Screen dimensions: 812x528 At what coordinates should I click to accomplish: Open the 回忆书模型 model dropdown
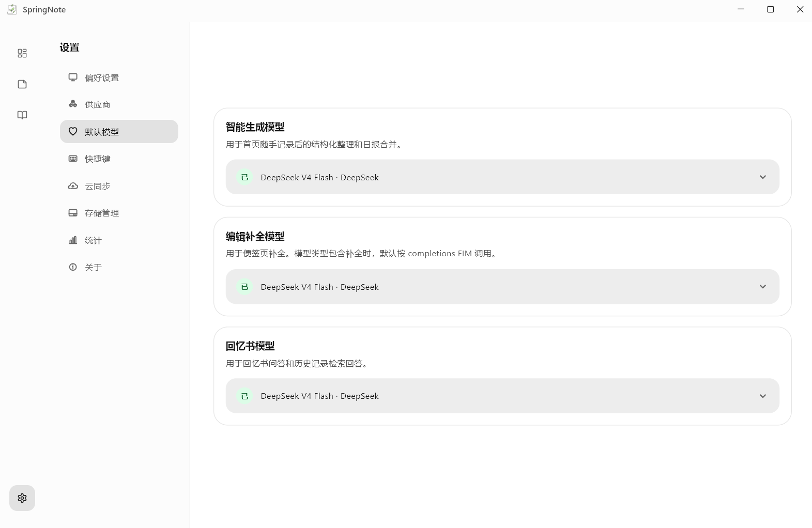pos(502,396)
